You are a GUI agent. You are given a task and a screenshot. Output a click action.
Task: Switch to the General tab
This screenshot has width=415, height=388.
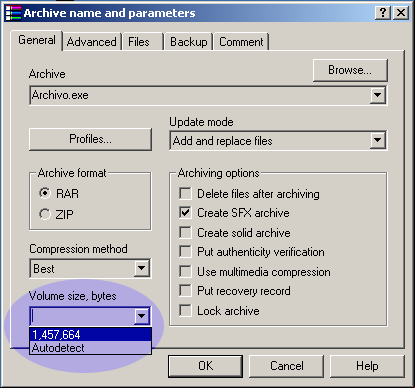click(x=37, y=40)
